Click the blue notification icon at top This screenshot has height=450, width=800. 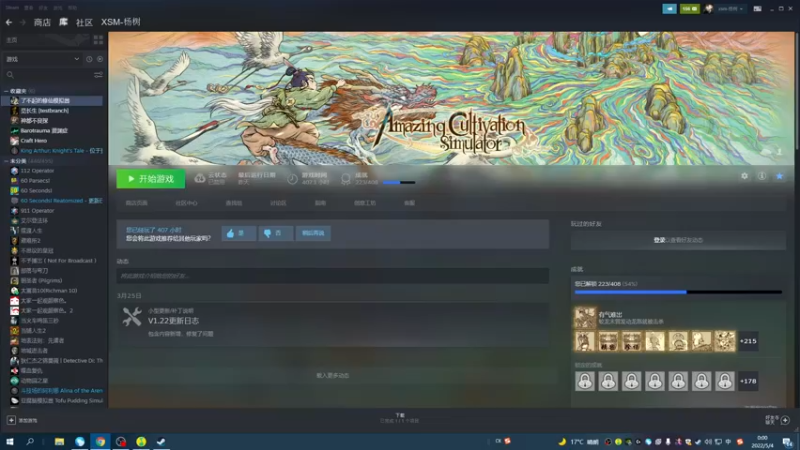(669, 9)
